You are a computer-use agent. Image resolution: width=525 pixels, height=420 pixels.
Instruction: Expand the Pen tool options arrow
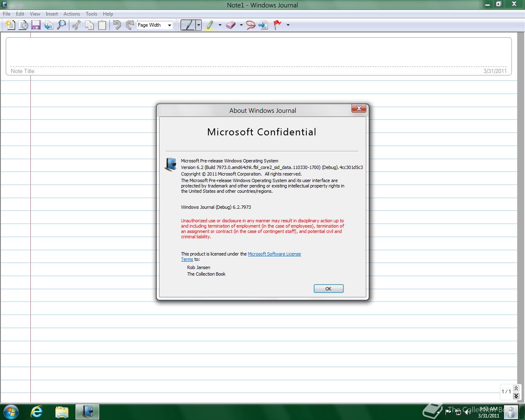point(199,25)
